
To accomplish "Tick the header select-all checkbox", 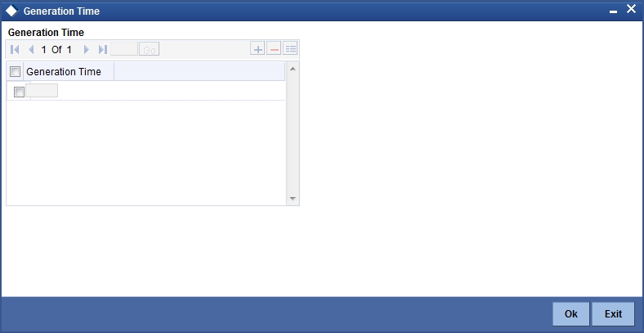I will click(15, 71).
